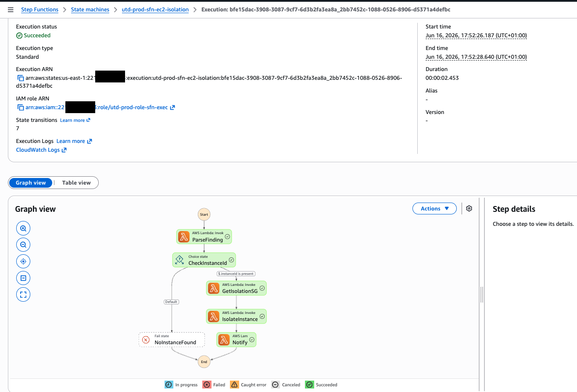Click success checkmark on Notify node
The image size is (577, 392).
click(252, 339)
